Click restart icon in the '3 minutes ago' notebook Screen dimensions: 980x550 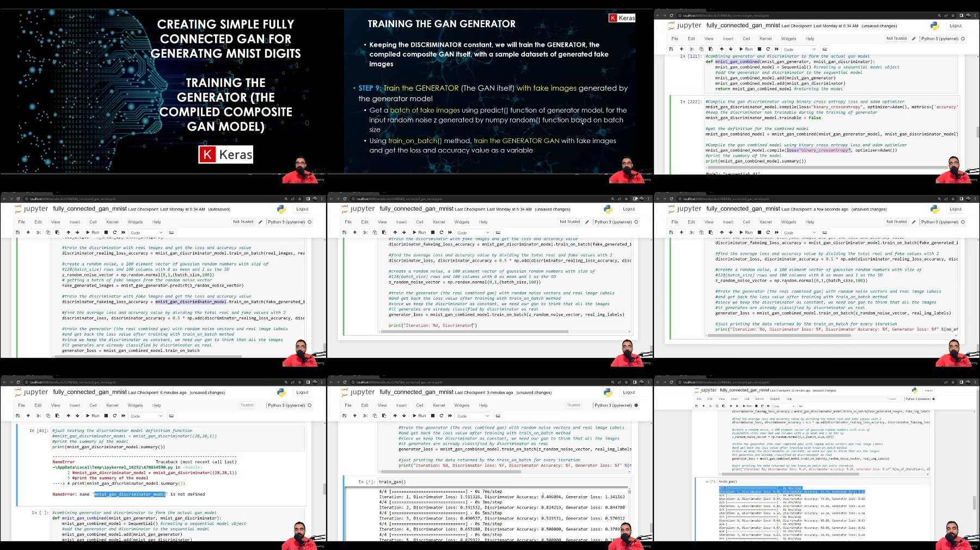tap(442, 416)
